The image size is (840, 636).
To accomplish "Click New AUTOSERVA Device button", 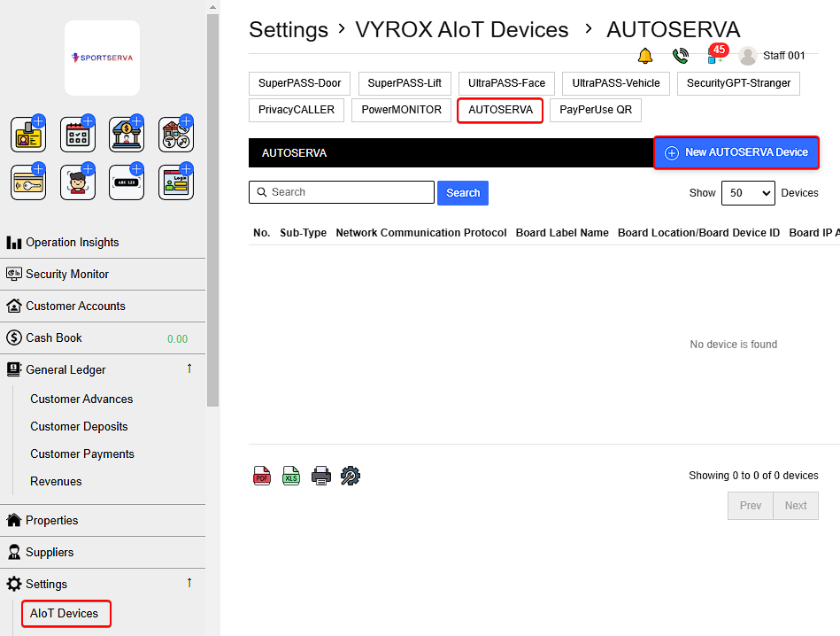I will (x=736, y=152).
